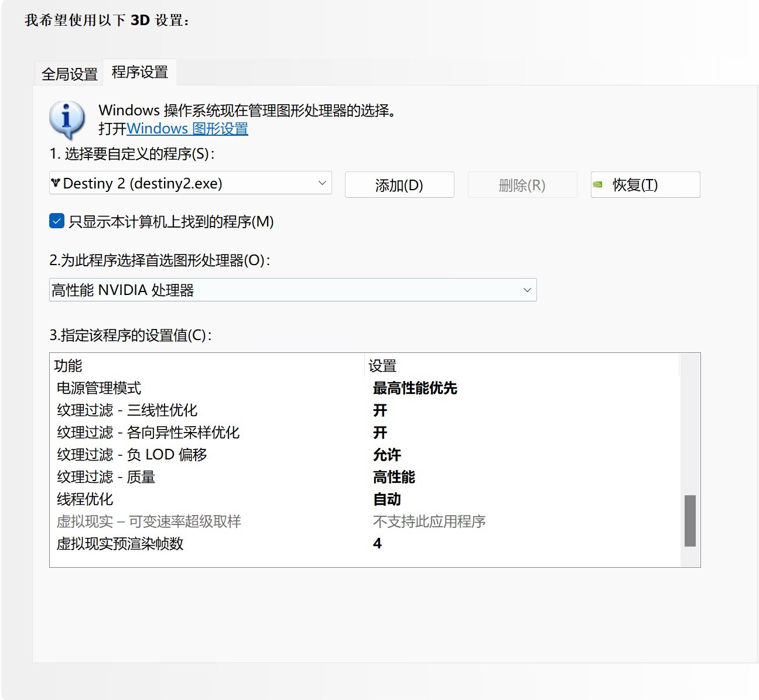The height and width of the screenshot is (700, 759).
Task: Select 纹理过滤 - 负 LOD 偏移 row
Action: [365, 455]
